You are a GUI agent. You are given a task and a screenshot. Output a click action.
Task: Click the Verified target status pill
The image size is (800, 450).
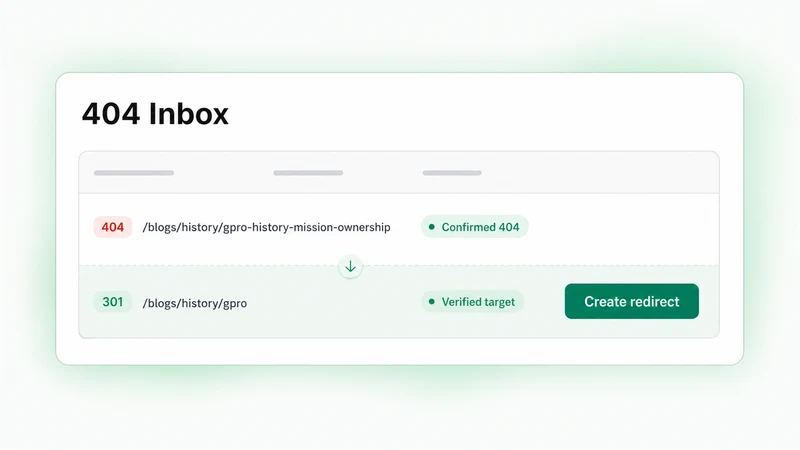pos(472,302)
